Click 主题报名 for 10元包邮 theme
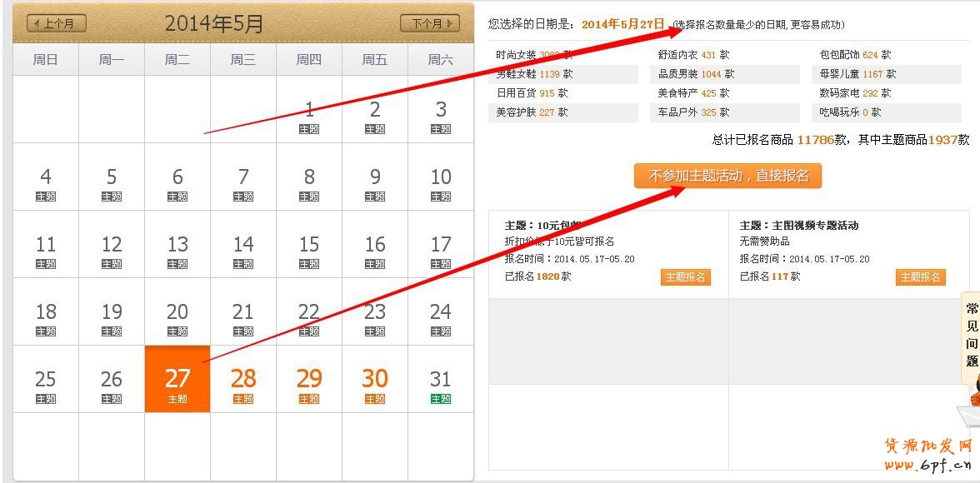980x483 pixels. pos(685,277)
